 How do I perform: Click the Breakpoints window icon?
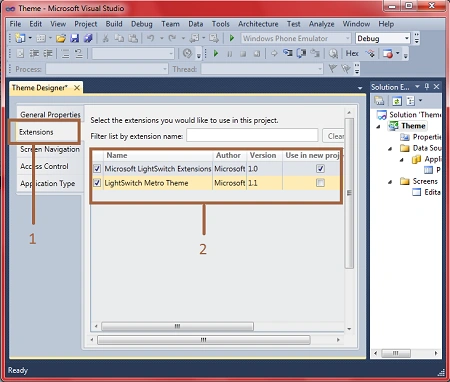(x=388, y=53)
